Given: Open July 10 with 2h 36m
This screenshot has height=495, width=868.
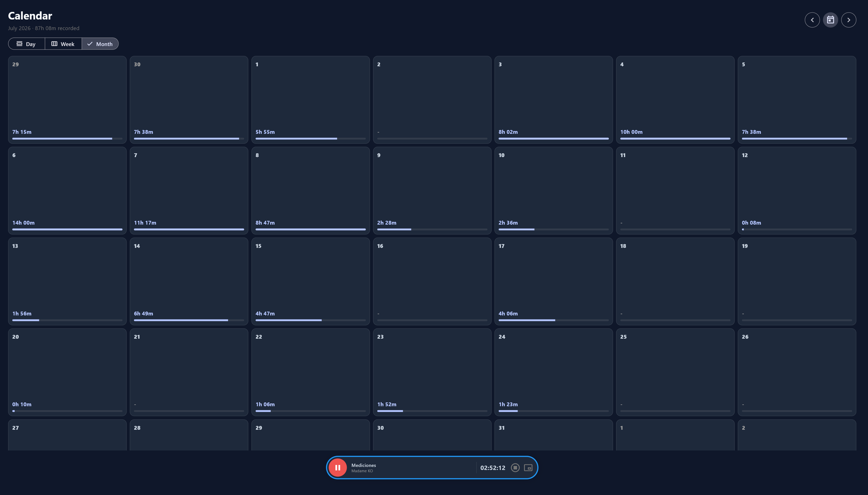Looking at the screenshot, I should click(553, 190).
